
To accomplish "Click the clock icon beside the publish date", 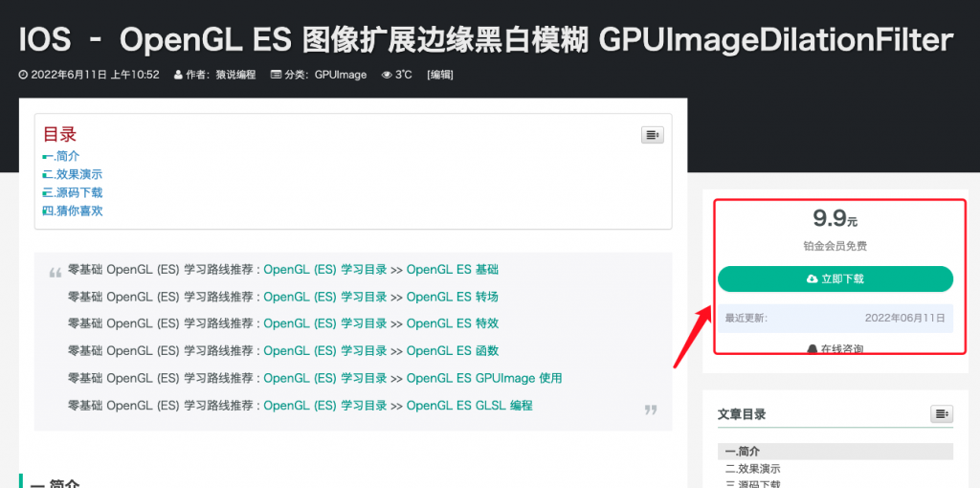I will point(23,75).
